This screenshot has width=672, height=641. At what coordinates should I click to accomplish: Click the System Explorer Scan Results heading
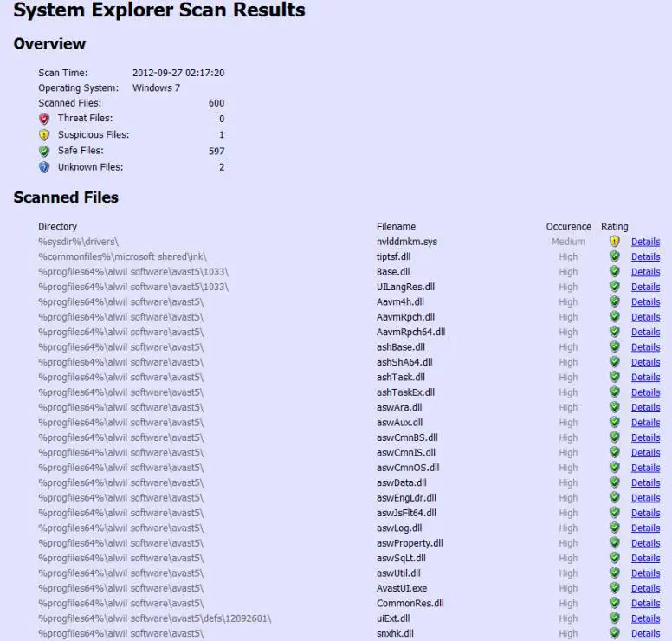point(159,10)
